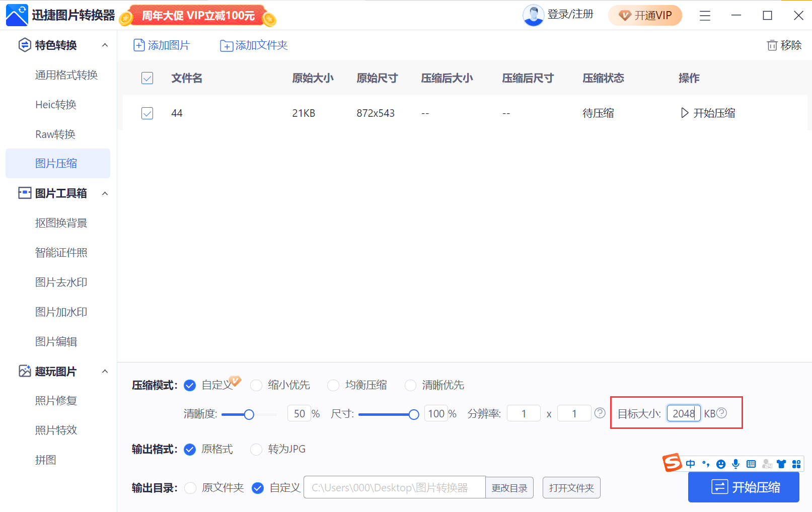The width and height of the screenshot is (812, 512).
Task: Open the soft keyboard icon in IME bar
Action: pos(751,464)
